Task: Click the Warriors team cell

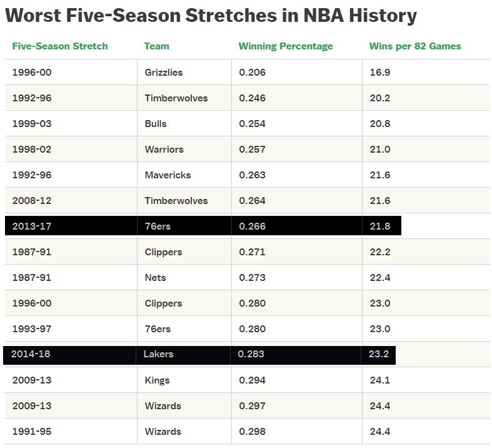Action: pos(164,150)
